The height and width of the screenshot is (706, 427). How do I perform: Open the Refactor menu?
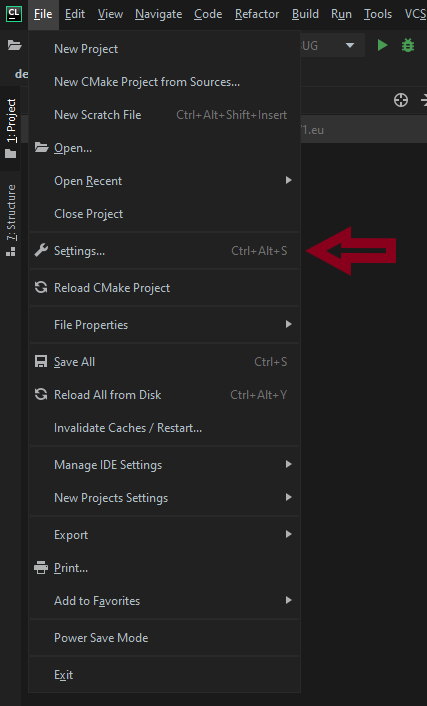click(x=257, y=14)
